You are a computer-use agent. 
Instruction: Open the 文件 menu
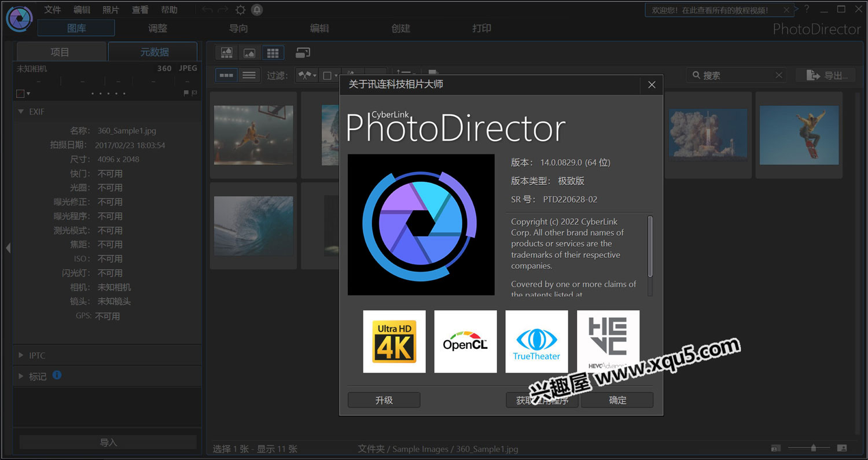[x=53, y=10]
